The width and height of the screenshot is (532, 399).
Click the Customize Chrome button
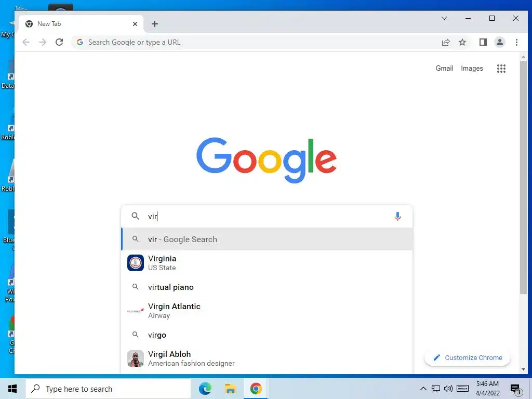(468, 357)
